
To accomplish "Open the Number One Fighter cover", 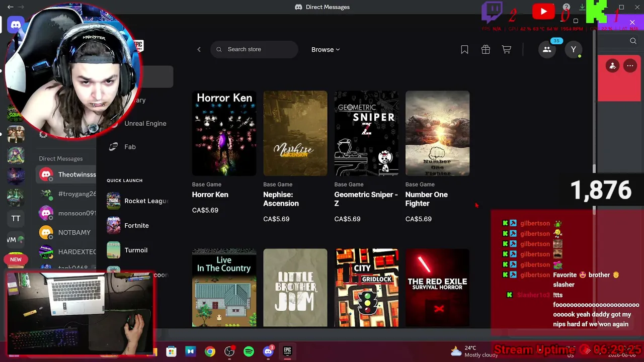I will (438, 133).
